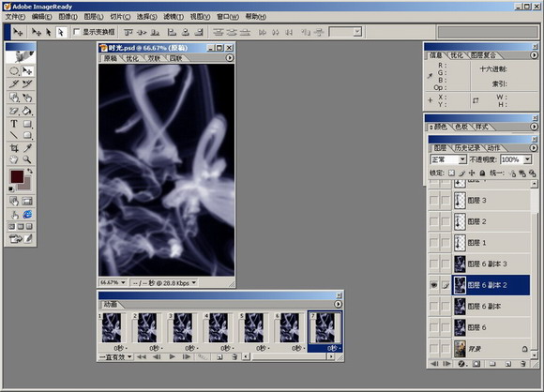The height and width of the screenshot is (392, 544).
Task: Open the 66.67% zoom level dropdown
Action: click(x=113, y=282)
